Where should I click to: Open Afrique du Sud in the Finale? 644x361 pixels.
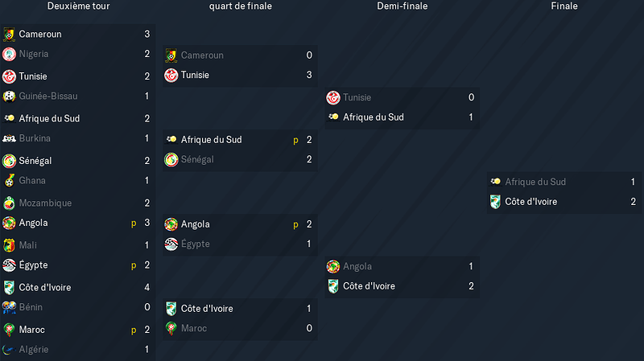[535, 182]
